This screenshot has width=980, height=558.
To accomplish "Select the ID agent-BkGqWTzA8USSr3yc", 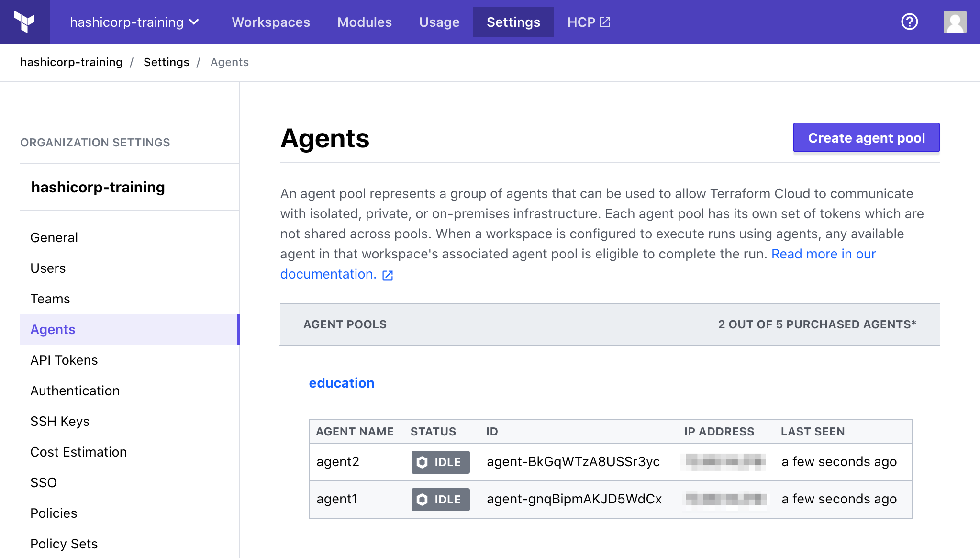I will point(573,461).
